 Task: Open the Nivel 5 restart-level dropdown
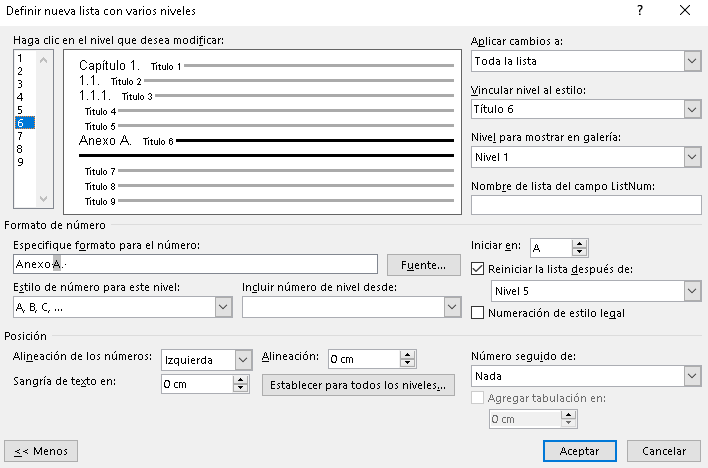(x=692, y=291)
